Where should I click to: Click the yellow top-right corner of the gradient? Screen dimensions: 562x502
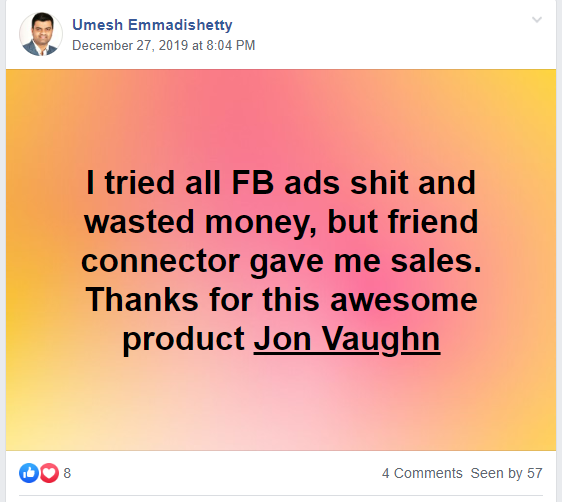[545, 81]
